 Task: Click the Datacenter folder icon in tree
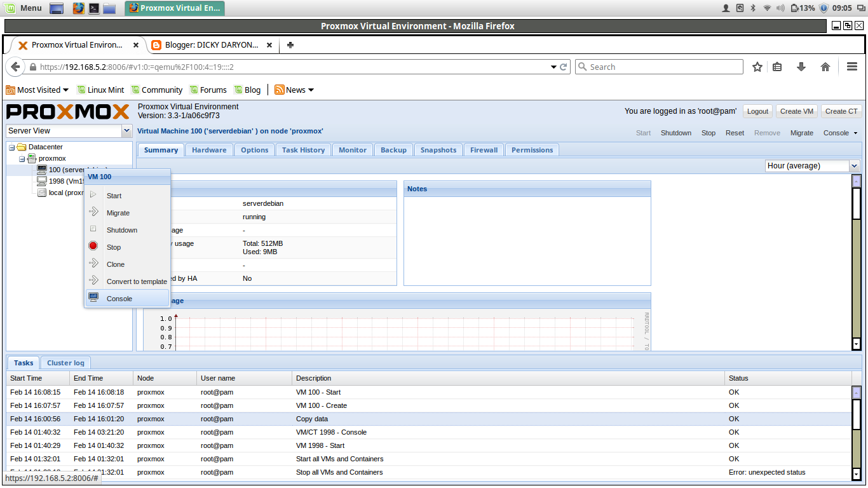22,147
